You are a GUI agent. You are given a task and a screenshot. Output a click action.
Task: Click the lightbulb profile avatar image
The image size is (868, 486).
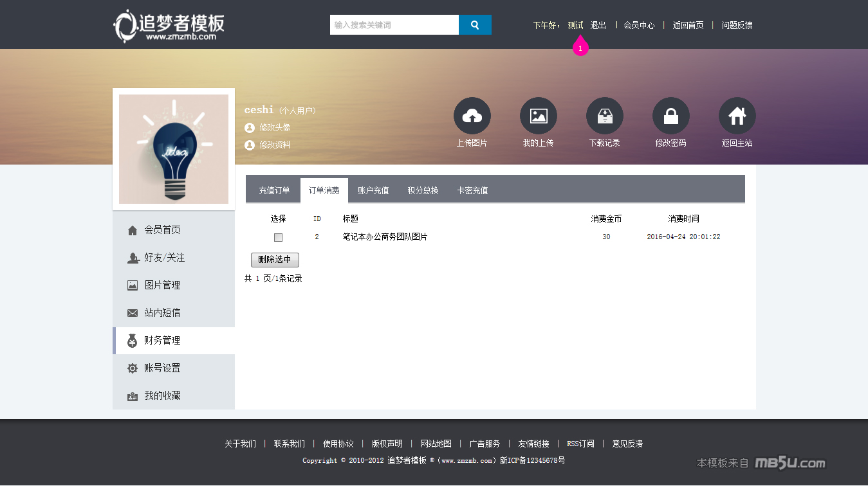[x=174, y=149]
